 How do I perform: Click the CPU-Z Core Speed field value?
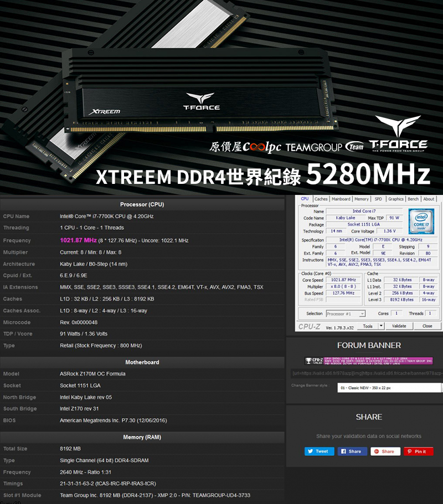point(343,280)
